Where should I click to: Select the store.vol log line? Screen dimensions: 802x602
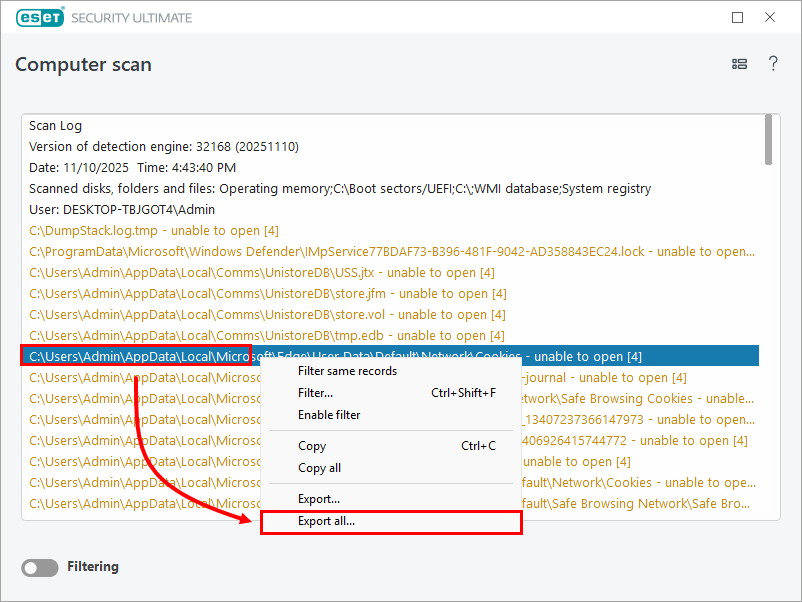[268, 315]
